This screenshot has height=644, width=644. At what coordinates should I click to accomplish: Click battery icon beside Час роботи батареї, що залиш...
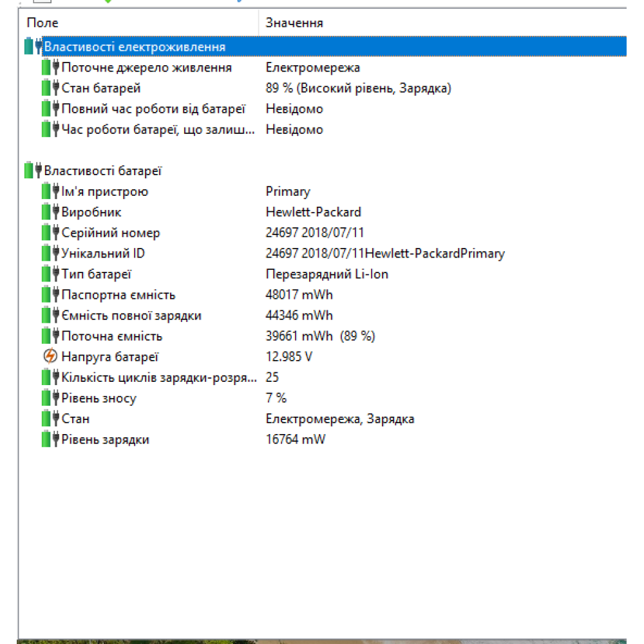coord(50,129)
